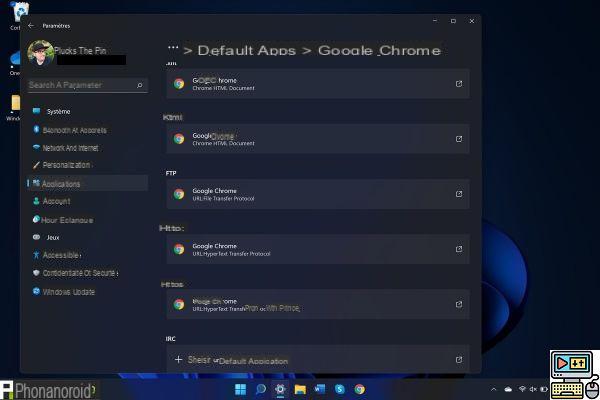600x400 pixels.
Task: Click the Settings gear in taskbar
Action: tap(280, 389)
